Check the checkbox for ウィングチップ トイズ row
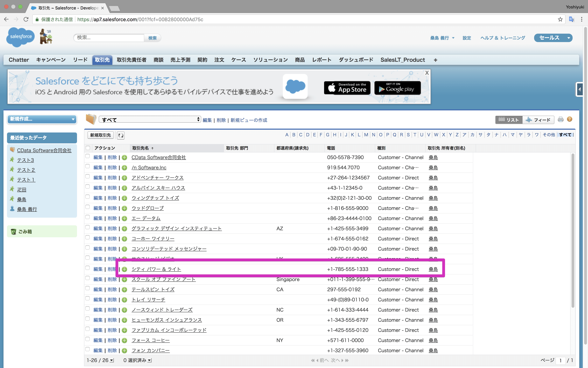Image resolution: width=588 pixels, height=368 pixels. 87,197
